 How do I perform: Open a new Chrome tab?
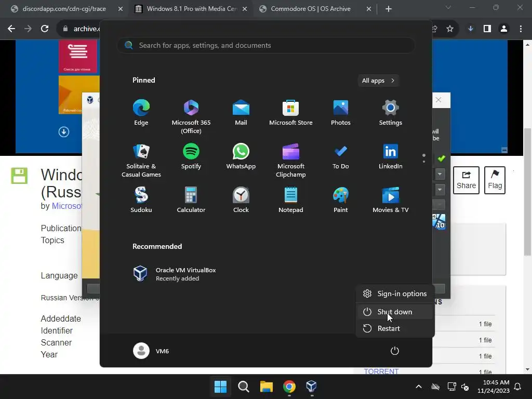(389, 9)
